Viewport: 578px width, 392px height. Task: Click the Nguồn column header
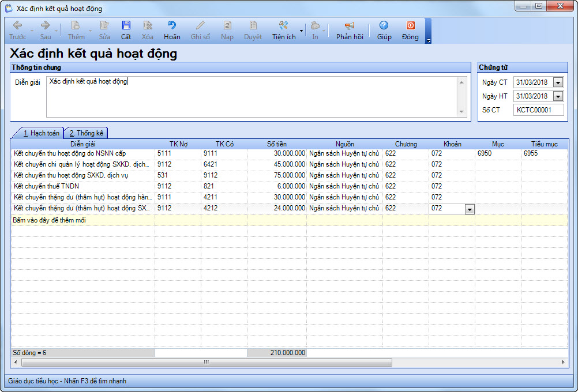pos(344,144)
